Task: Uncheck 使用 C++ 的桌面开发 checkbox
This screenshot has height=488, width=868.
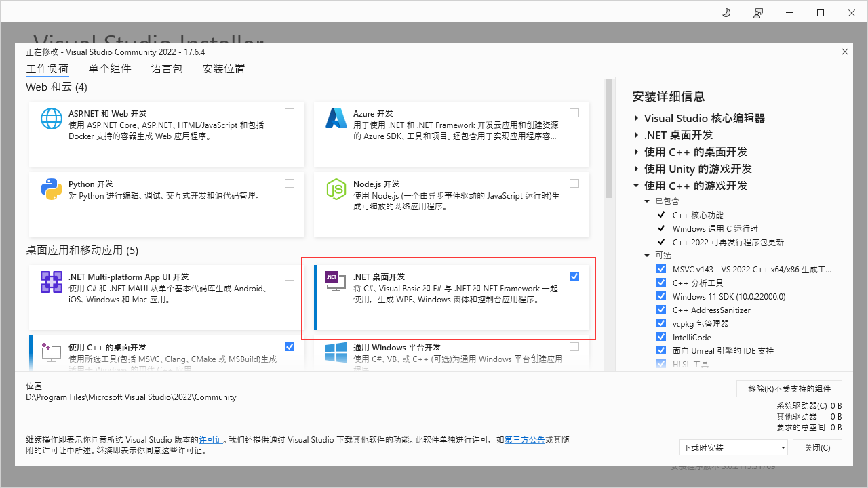Action: 290,347
